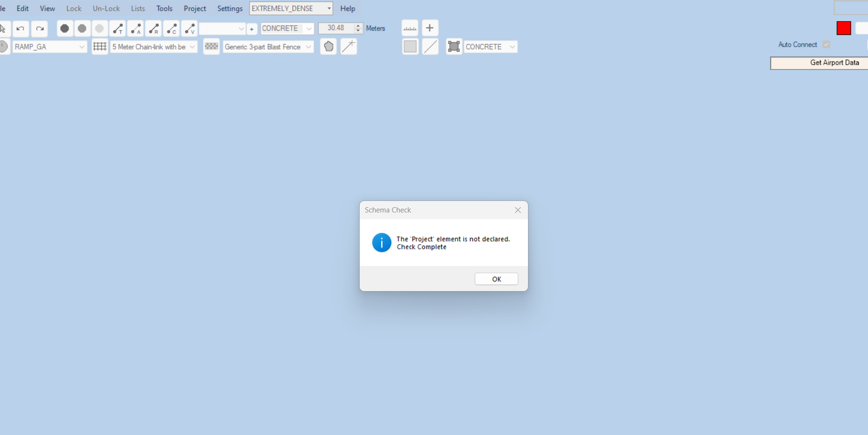Click the checkered blast fence icon
The image size is (868, 435).
tap(211, 47)
